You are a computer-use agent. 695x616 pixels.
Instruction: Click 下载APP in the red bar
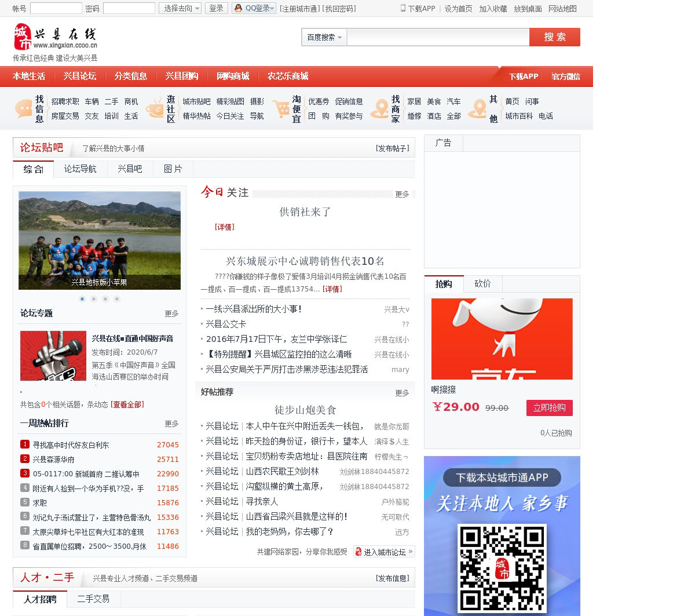click(524, 76)
